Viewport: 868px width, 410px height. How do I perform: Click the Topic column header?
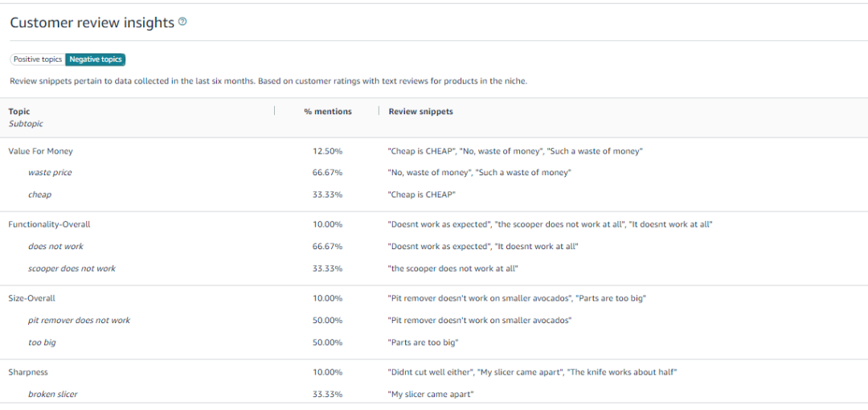click(19, 112)
